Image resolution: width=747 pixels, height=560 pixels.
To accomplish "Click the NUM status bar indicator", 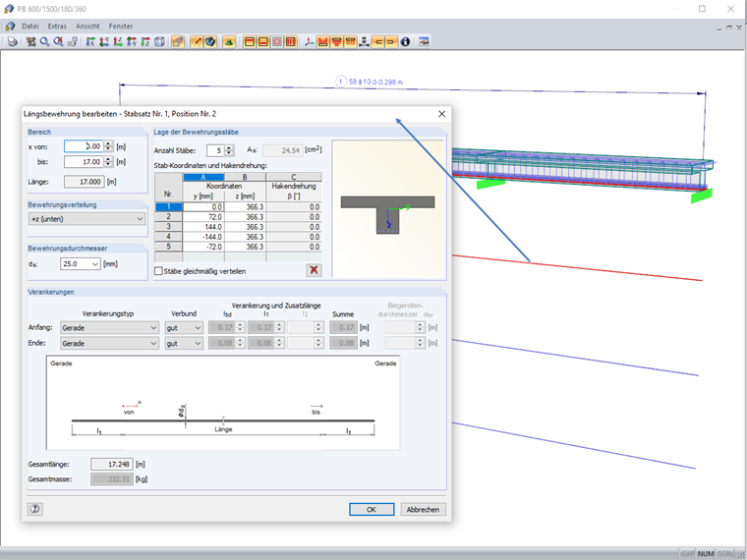I will tap(705, 554).
